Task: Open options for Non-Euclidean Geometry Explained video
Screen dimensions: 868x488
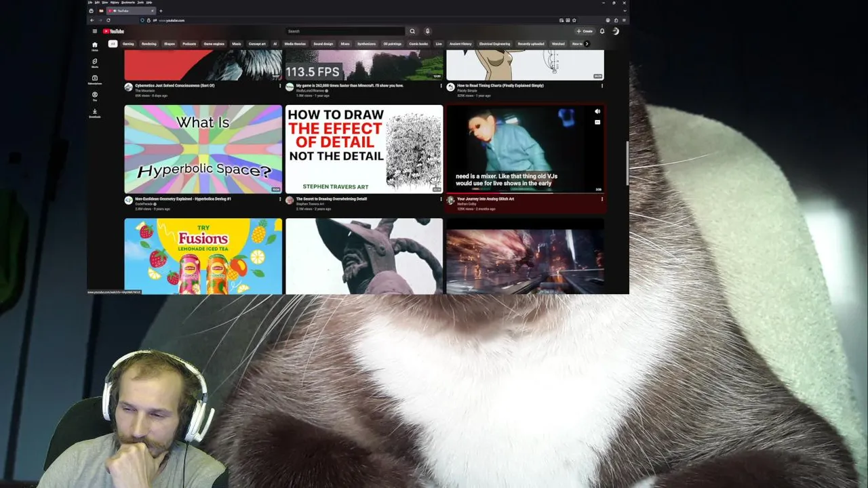Action: 280,199
